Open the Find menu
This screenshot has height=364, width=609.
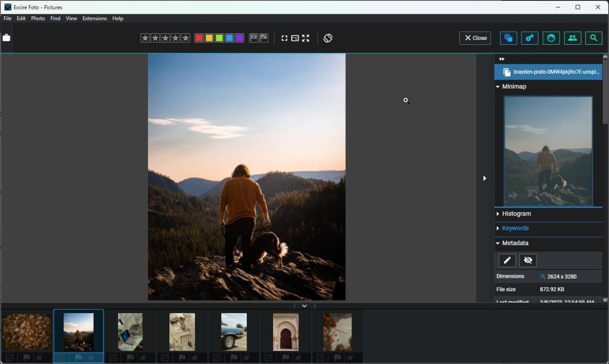click(56, 19)
